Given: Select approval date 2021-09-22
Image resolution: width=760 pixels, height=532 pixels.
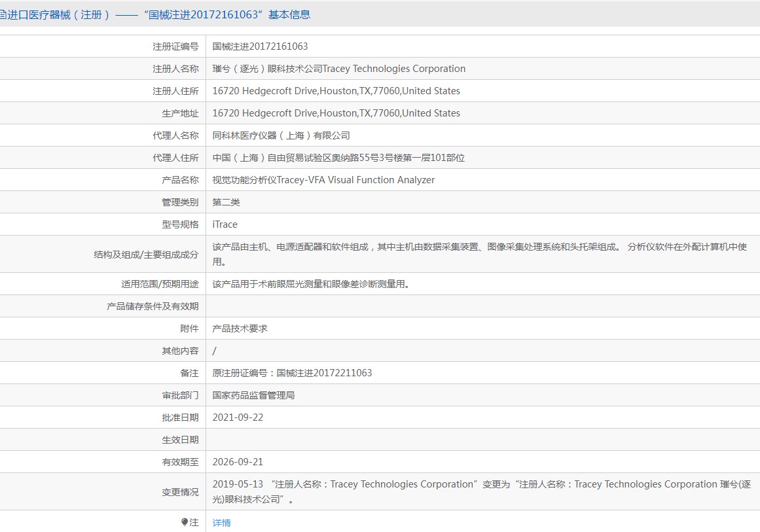Looking at the screenshot, I should click(x=238, y=417).
